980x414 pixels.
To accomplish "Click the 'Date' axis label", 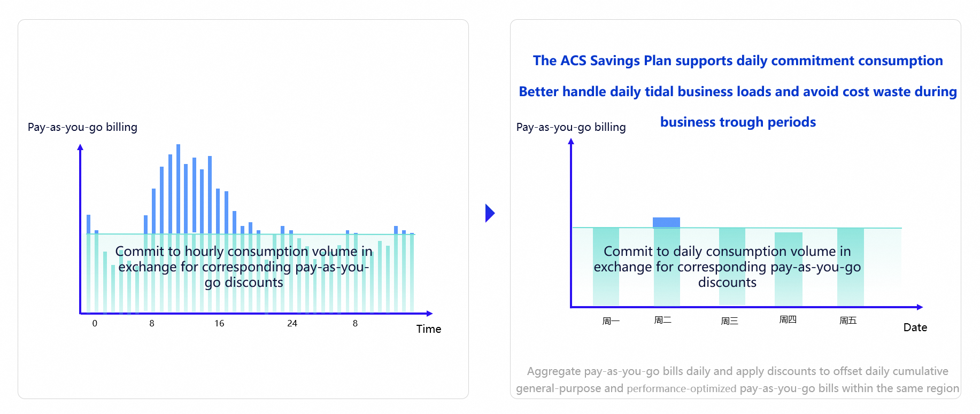I will (915, 327).
